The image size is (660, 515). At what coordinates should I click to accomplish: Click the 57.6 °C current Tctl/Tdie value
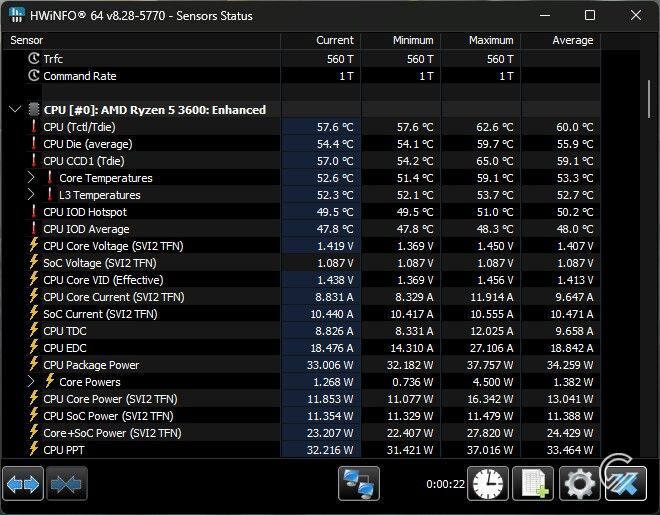click(335, 127)
